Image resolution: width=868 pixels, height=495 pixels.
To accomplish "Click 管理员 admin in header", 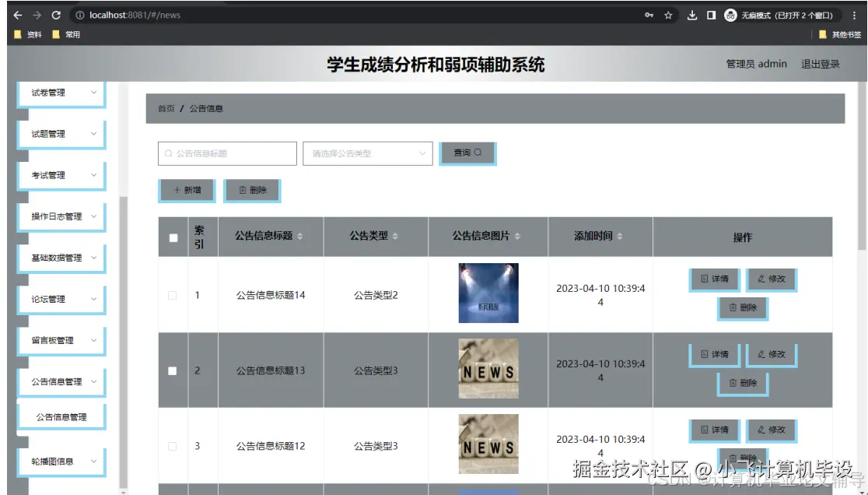I will tap(756, 65).
